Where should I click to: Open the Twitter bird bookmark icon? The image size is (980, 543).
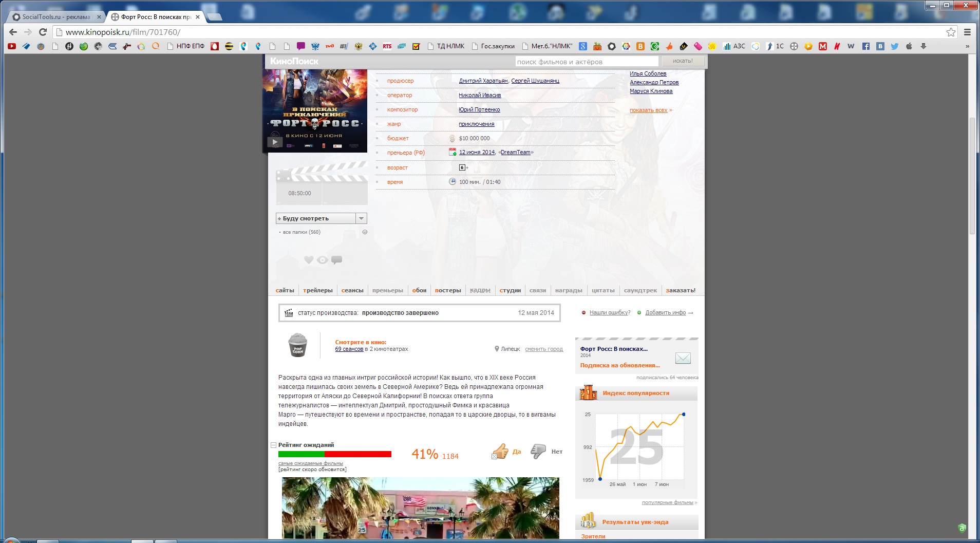pyautogui.click(x=895, y=46)
